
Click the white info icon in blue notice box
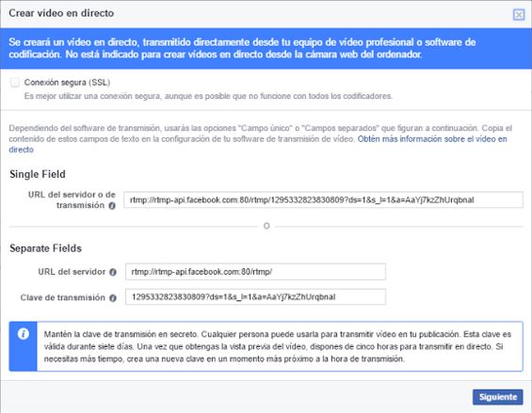24,334
